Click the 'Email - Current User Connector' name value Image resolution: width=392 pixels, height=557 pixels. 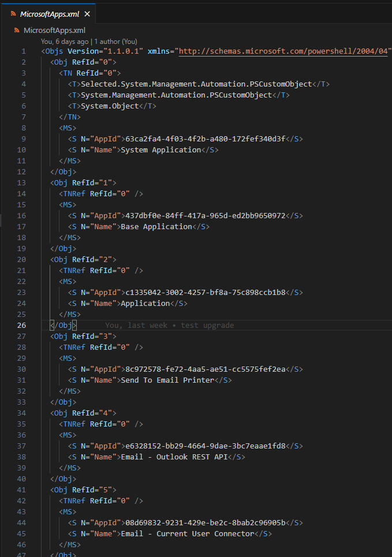click(188, 533)
